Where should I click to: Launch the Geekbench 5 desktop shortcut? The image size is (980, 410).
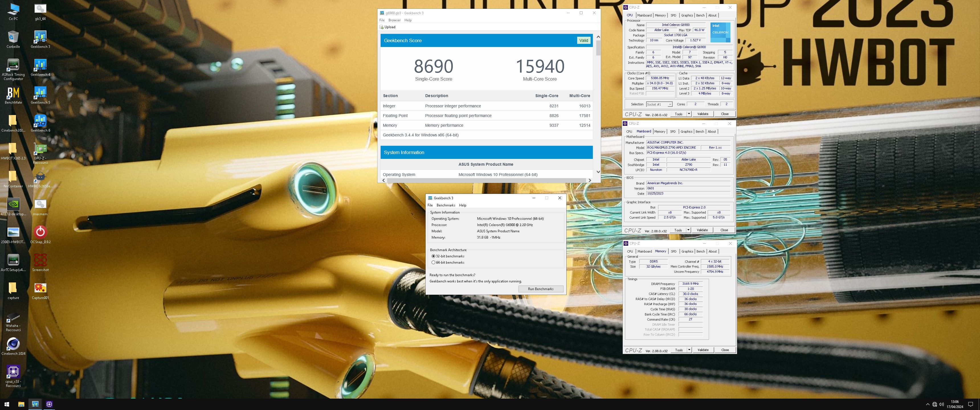(x=40, y=95)
